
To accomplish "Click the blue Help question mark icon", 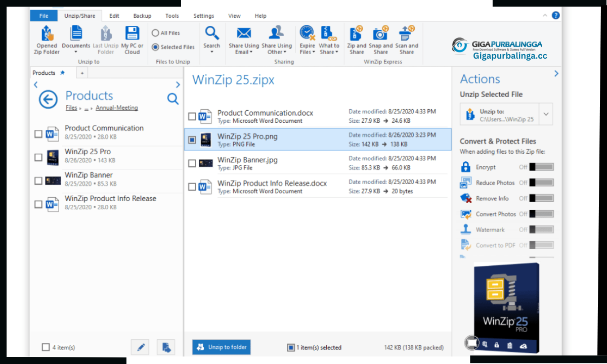I will (x=556, y=16).
